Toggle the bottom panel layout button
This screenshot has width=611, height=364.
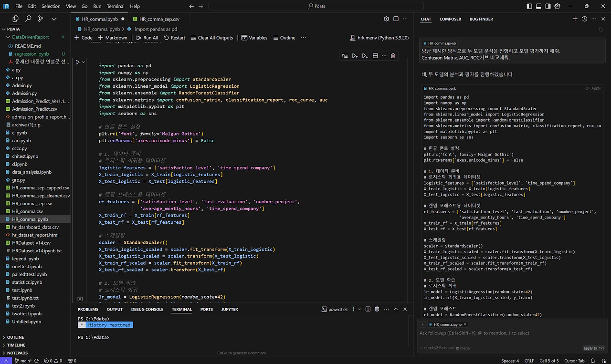tap(538, 6)
